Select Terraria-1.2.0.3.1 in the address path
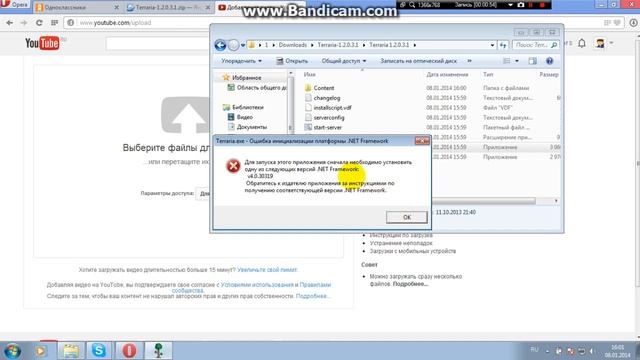 pos(338,45)
